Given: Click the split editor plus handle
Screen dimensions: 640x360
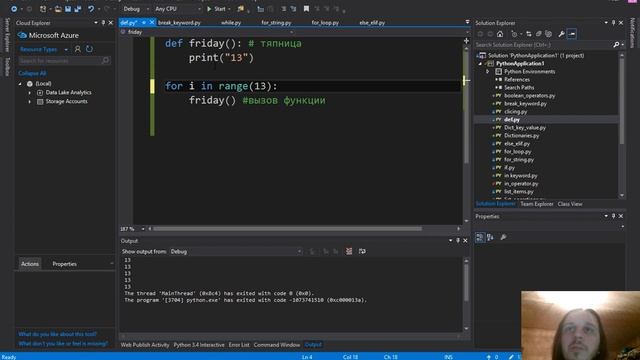Looking at the screenshot, I should tap(466, 41).
